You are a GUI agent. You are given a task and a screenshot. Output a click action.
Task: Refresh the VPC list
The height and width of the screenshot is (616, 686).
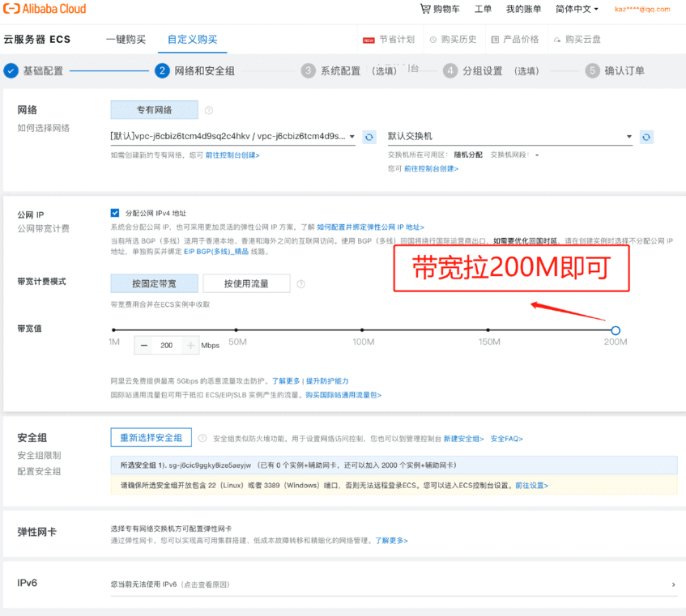[369, 138]
